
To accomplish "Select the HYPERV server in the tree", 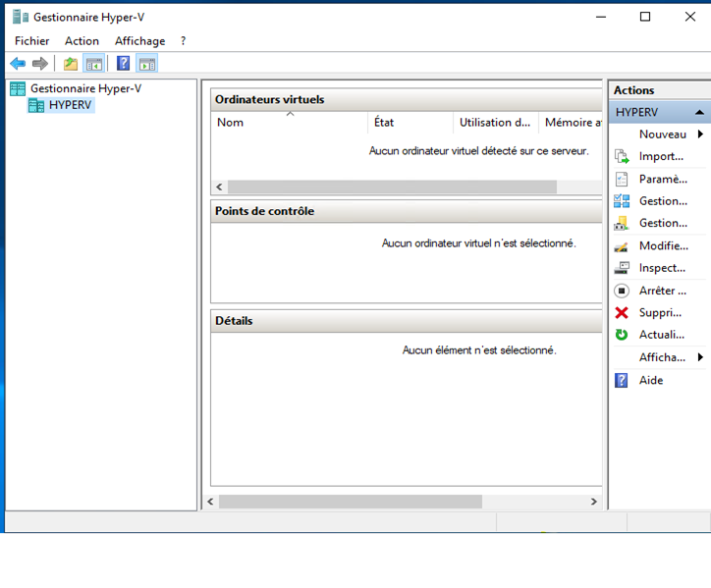I will tap(70, 105).
